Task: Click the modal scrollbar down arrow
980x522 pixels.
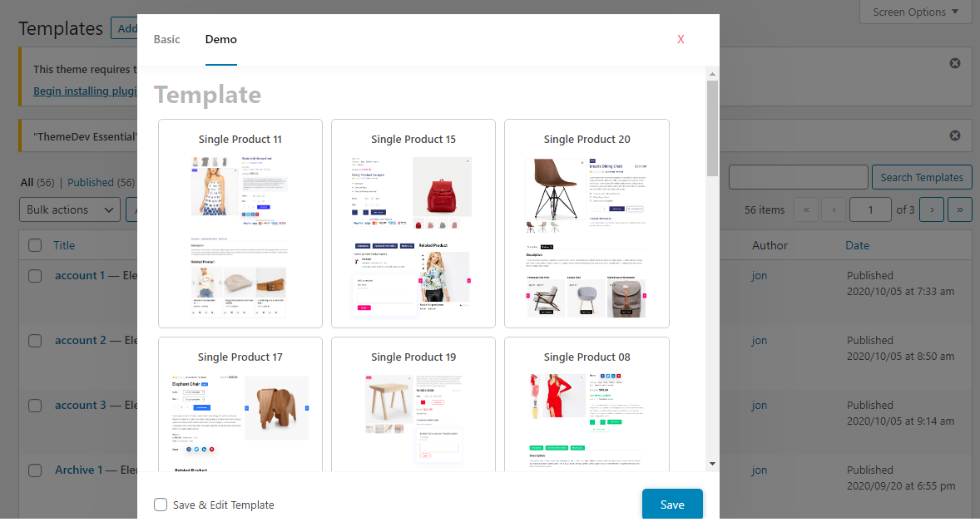Action: click(712, 464)
